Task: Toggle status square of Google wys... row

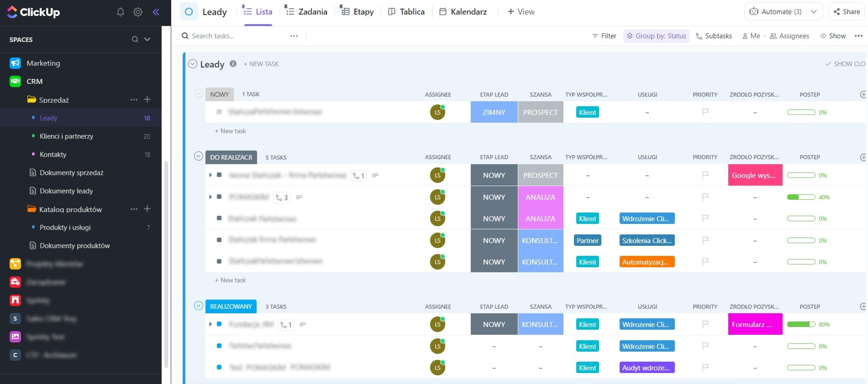Action: pos(219,175)
